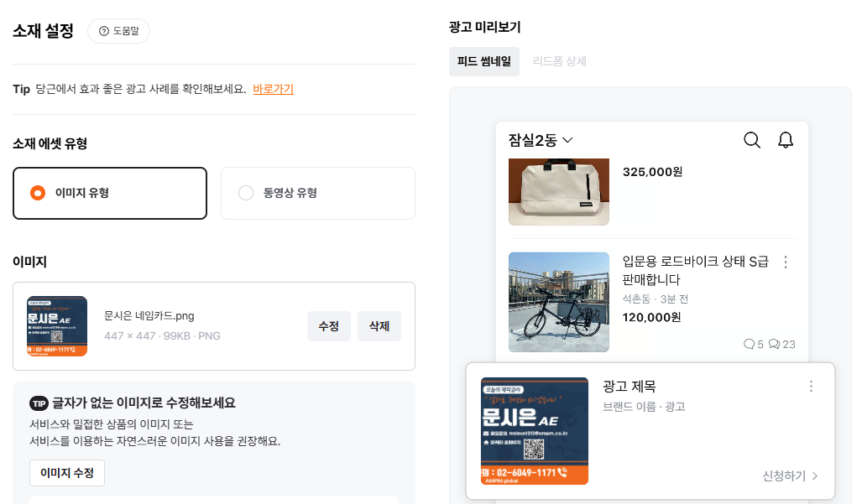Viewport: 862px width, 504px height.
Task: Open the 바로가기 link in the tip
Action: [x=274, y=89]
